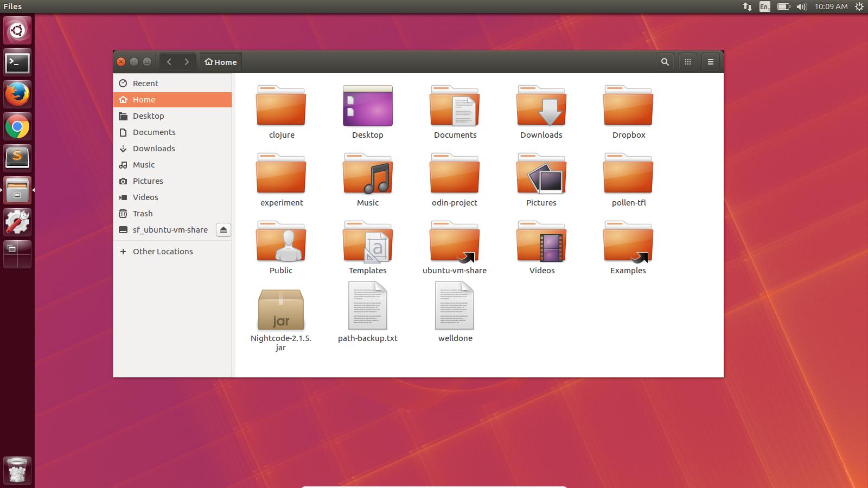The width and height of the screenshot is (868, 488).
Task: Expand Other Locations in the sidebar
Action: (162, 251)
